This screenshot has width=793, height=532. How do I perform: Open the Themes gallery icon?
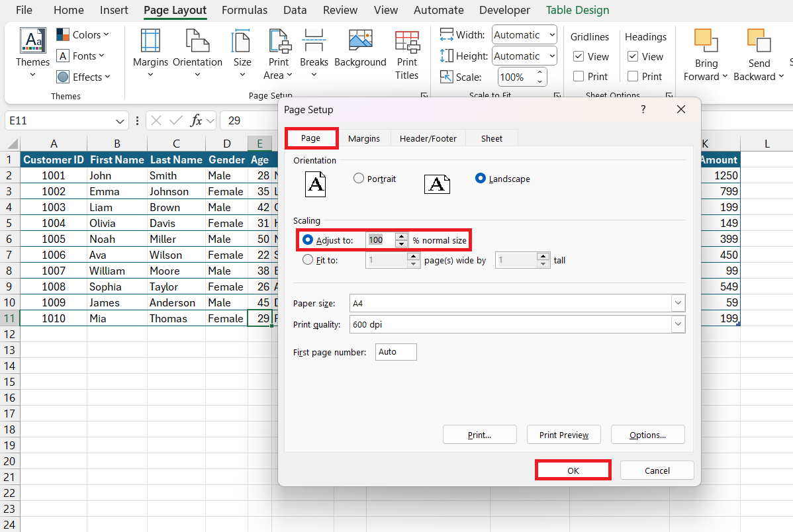coord(32,41)
